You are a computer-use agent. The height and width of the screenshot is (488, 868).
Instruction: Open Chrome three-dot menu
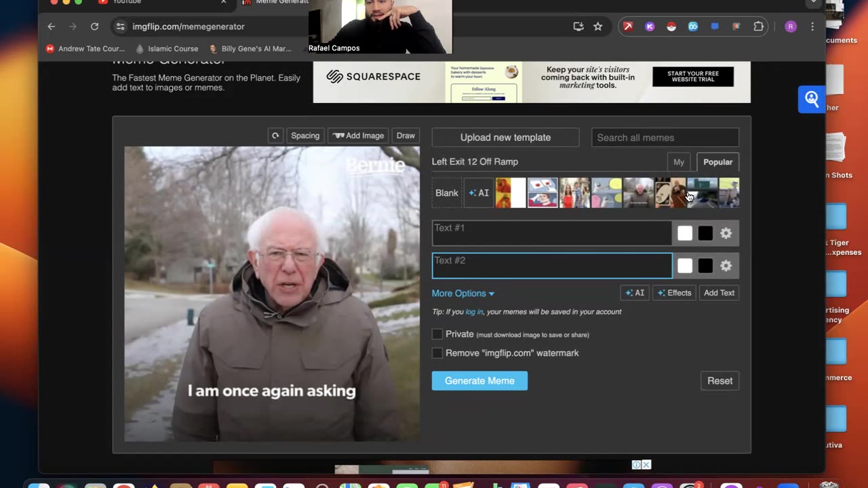point(812,26)
